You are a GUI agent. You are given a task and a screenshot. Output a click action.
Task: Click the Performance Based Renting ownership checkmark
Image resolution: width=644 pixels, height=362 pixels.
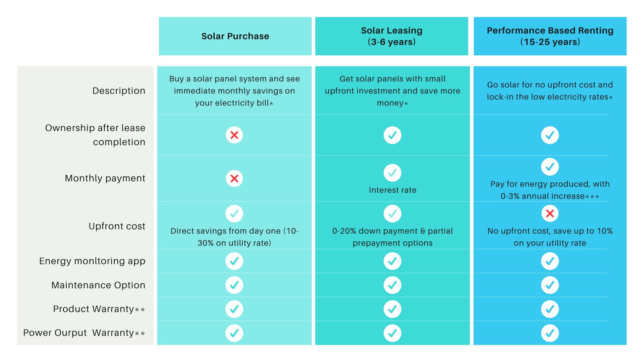click(x=550, y=135)
